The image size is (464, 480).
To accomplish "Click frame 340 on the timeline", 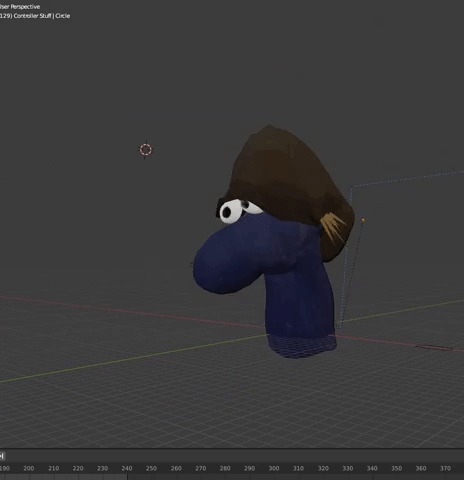I will [372, 468].
